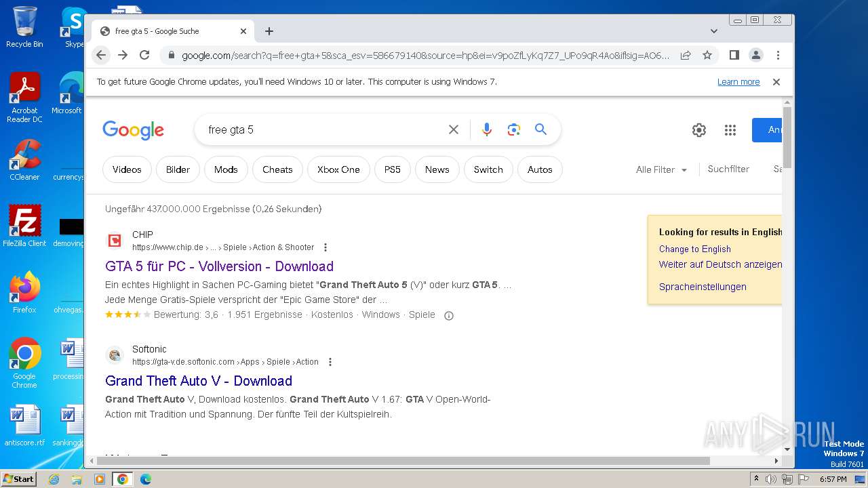Submit search with the magnifier icon
This screenshot has width=868, height=488.
(540, 129)
